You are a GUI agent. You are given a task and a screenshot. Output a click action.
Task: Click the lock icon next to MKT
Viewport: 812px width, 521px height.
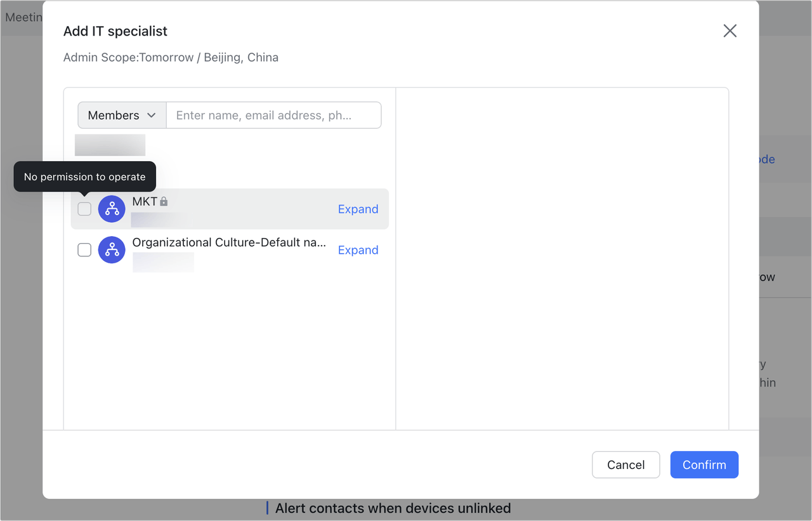point(163,201)
